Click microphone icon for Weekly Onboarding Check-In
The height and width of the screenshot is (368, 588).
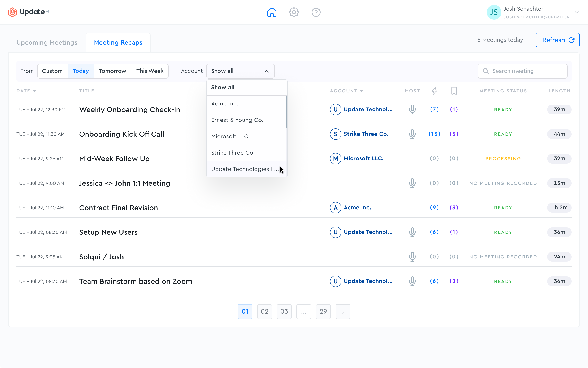pos(412,110)
